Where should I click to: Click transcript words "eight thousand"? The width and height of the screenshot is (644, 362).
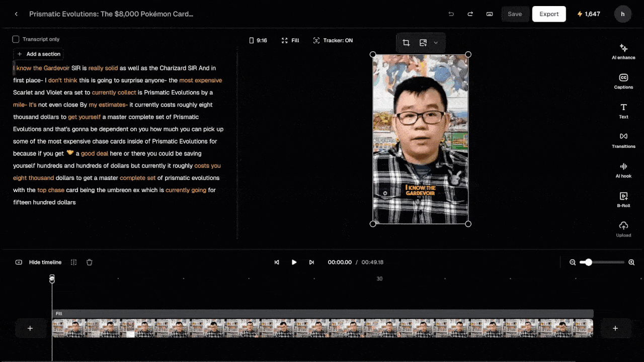[33, 177]
